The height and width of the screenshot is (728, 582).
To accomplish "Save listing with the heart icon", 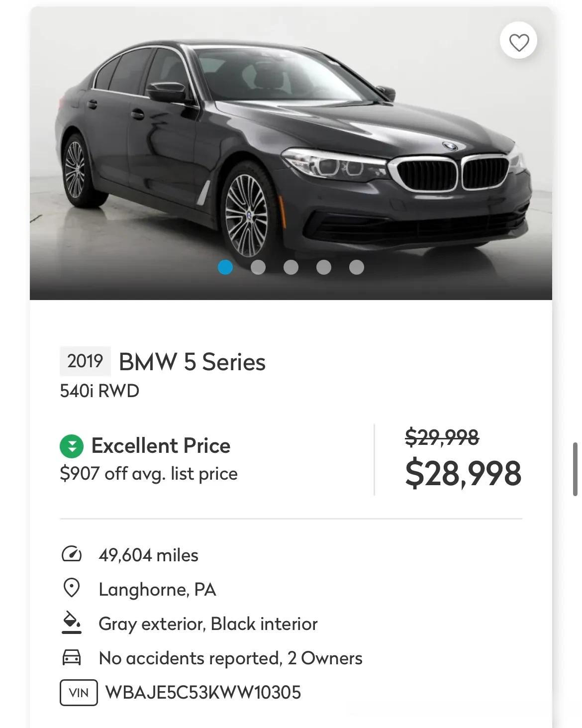I will [x=518, y=41].
